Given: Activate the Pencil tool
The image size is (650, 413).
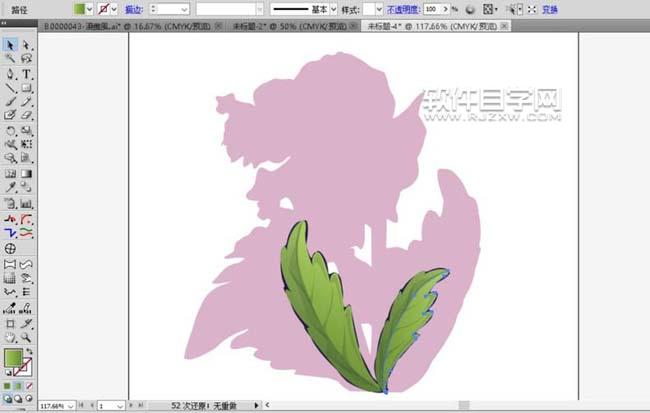Looking at the screenshot, I should pos(27,102).
